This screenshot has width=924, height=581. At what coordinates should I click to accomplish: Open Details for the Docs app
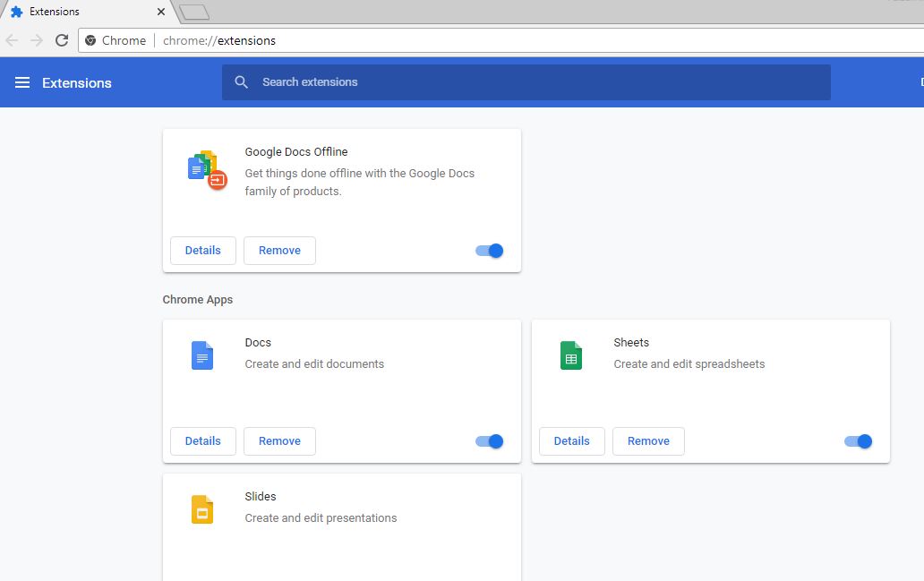click(202, 441)
